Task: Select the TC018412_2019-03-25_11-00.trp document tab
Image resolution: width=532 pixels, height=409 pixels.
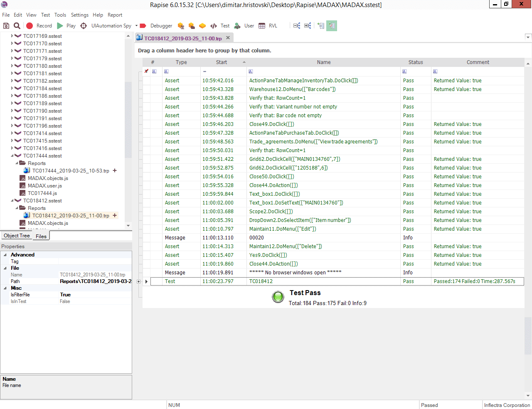Action: 183,38
